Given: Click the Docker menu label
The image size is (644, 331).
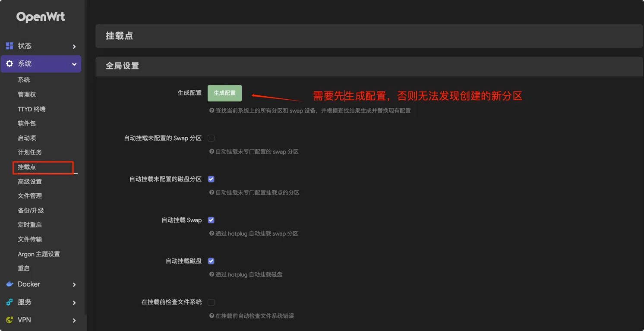Looking at the screenshot, I should tap(29, 284).
